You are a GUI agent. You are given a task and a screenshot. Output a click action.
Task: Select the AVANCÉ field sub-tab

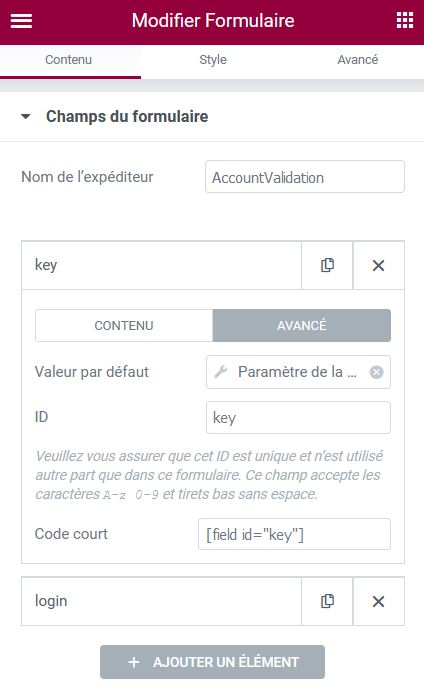click(x=302, y=326)
